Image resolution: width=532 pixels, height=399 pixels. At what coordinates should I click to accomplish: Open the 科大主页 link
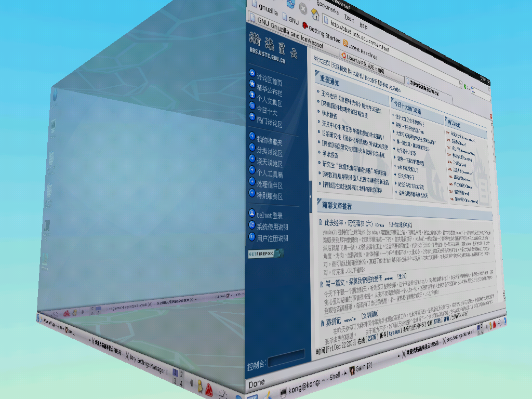pos(322,62)
